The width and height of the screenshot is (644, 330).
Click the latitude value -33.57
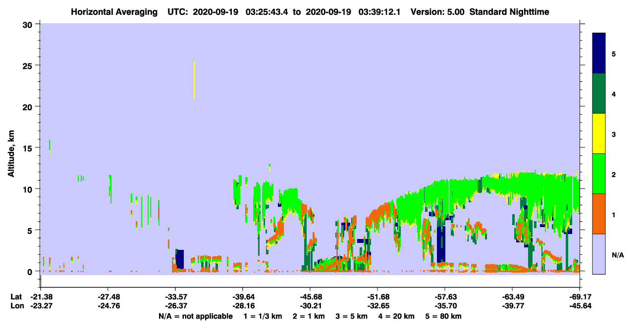coord(175,297)
